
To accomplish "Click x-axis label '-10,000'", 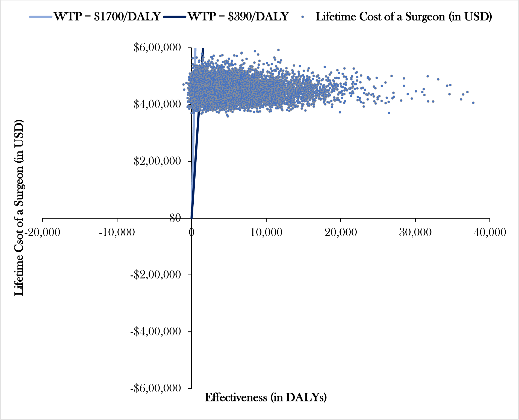I will [117, 232].
